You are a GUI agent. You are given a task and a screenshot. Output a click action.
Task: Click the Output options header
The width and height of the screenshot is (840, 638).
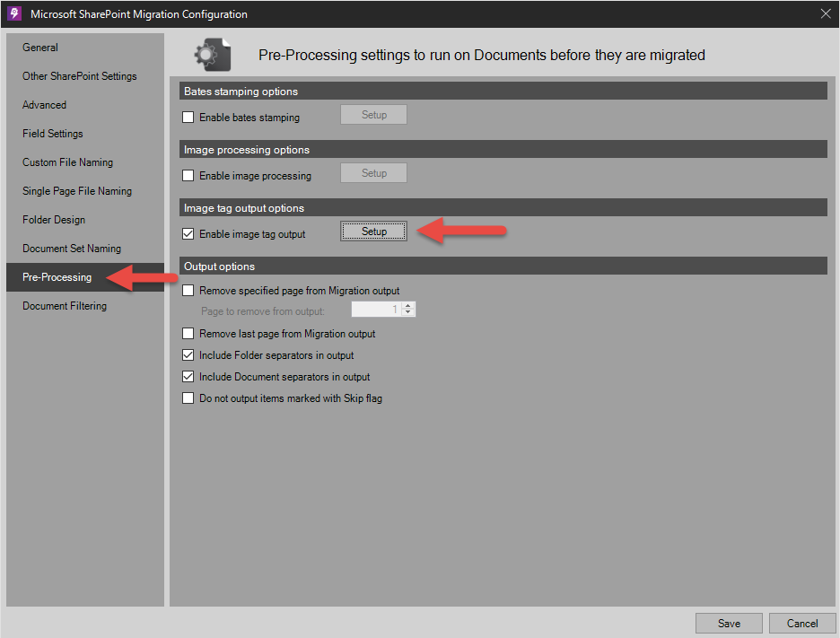503,267
